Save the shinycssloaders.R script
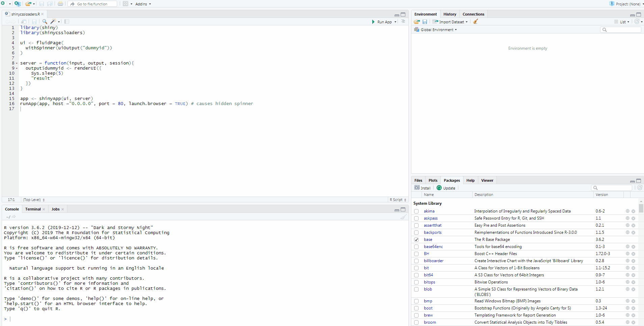 (34, 21)
